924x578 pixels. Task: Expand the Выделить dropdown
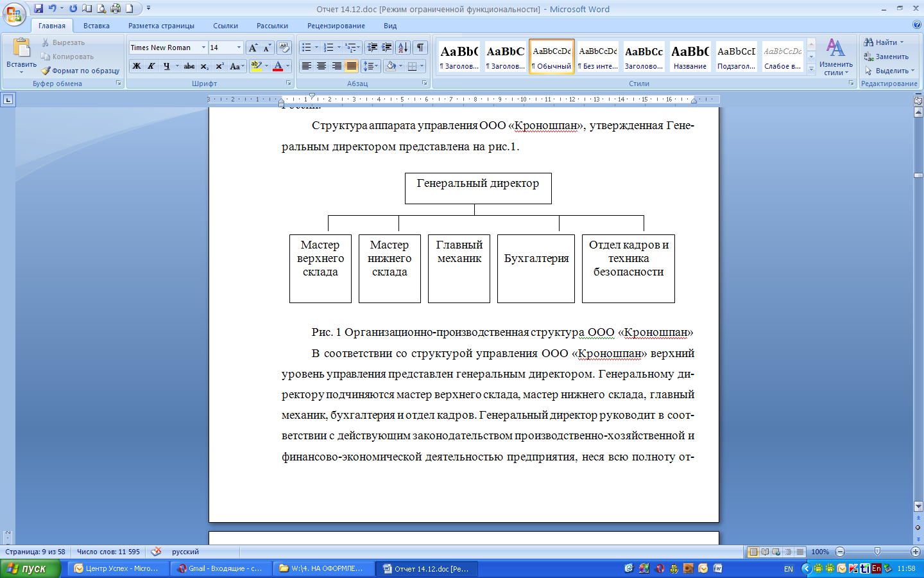click(x=890, y=71)
